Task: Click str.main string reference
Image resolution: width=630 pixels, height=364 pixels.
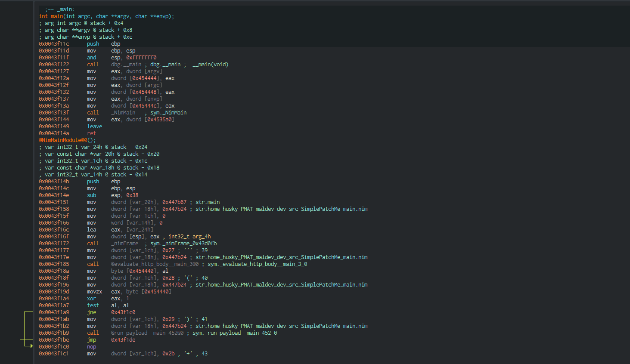Action: 208,202
